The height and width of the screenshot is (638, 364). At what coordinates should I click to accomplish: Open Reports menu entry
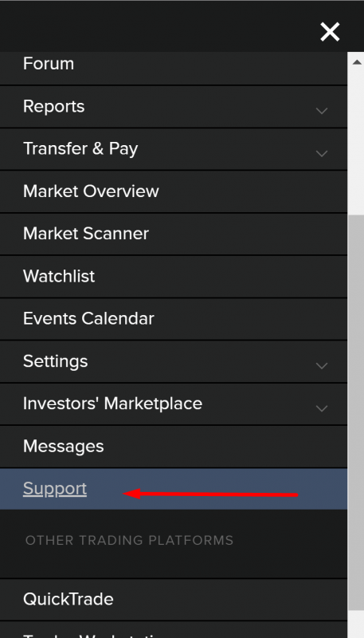pos(174,107)
